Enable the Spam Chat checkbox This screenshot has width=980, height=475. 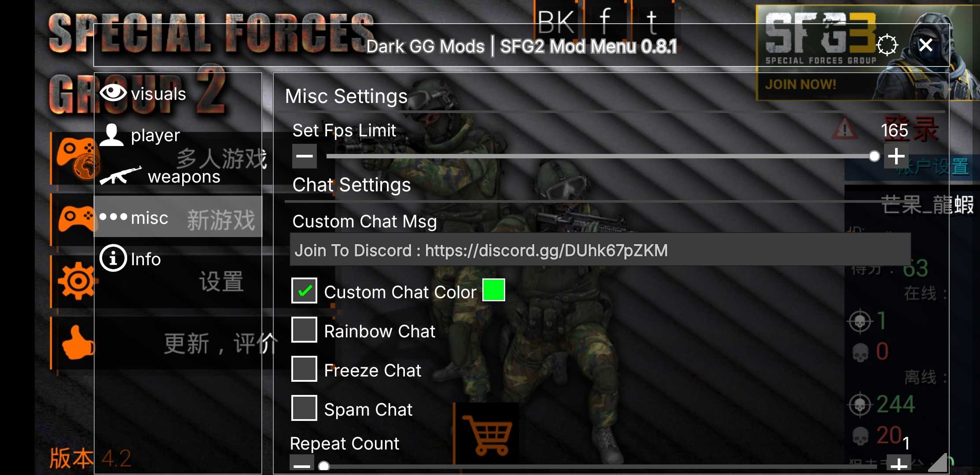point(304,408)
